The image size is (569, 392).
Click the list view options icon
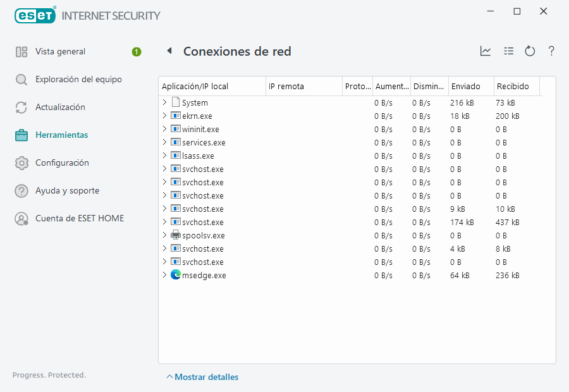click(508, 51)
